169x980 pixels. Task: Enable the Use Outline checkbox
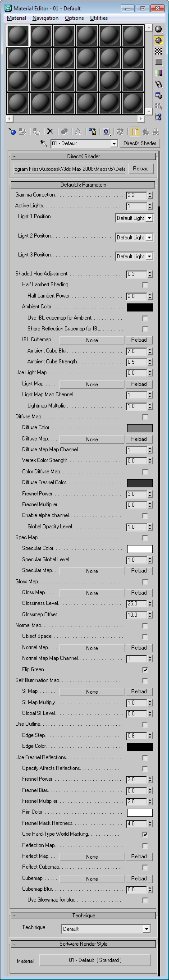tap(145, 724)
